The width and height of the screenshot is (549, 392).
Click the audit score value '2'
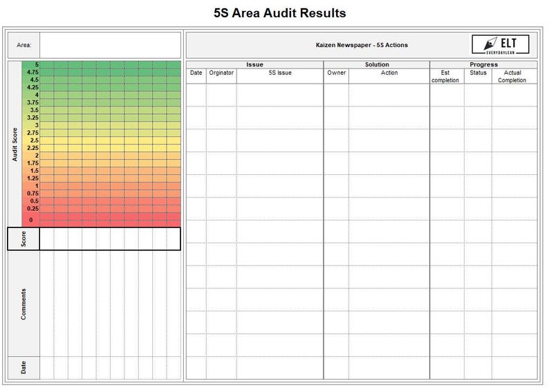pyautogui.click(x=37, y=156)
